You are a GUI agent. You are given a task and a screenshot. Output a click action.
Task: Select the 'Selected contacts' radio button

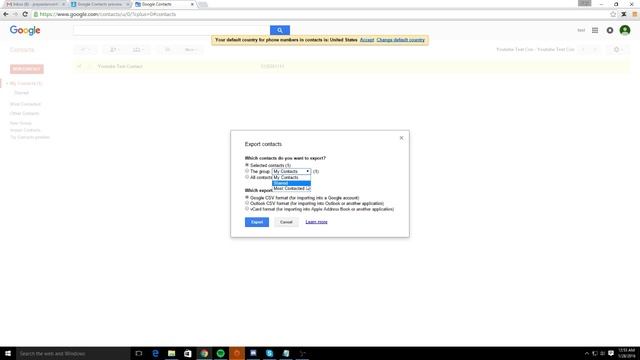coord(247,165)
